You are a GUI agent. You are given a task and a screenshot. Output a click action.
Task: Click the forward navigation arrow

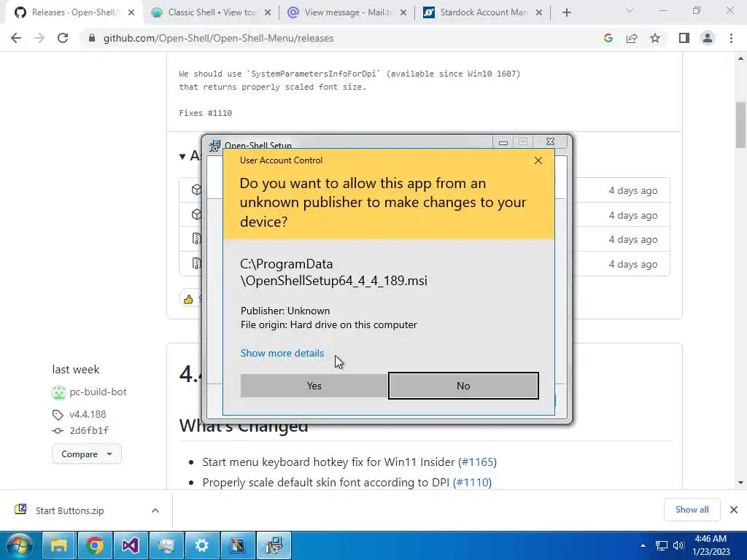point(39,38)
